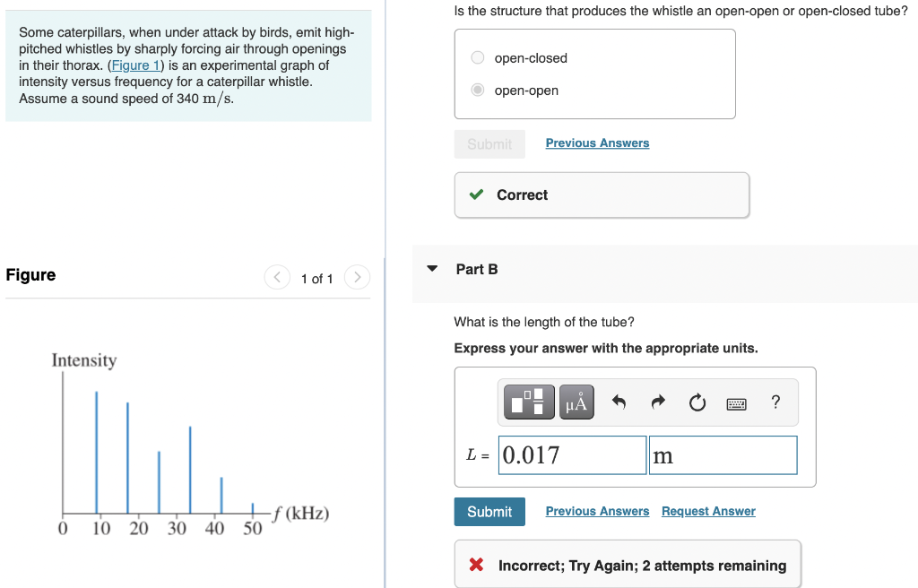
Task: Click the reset circular arrow icon
Action: [x=697, y=402]
